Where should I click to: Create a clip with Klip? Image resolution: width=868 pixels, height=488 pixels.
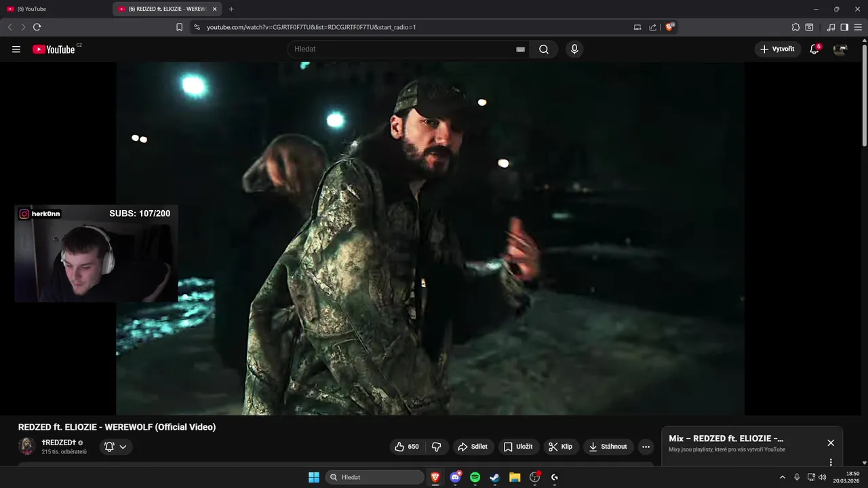[x=561, y=447]
